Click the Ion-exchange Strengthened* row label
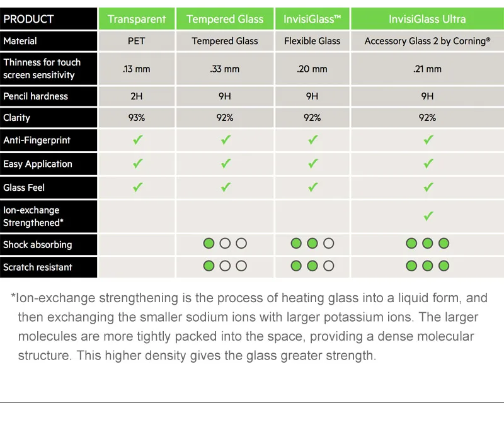Image resolution: width=504 pixels, height=430 pixels. [x=49, y=217]
